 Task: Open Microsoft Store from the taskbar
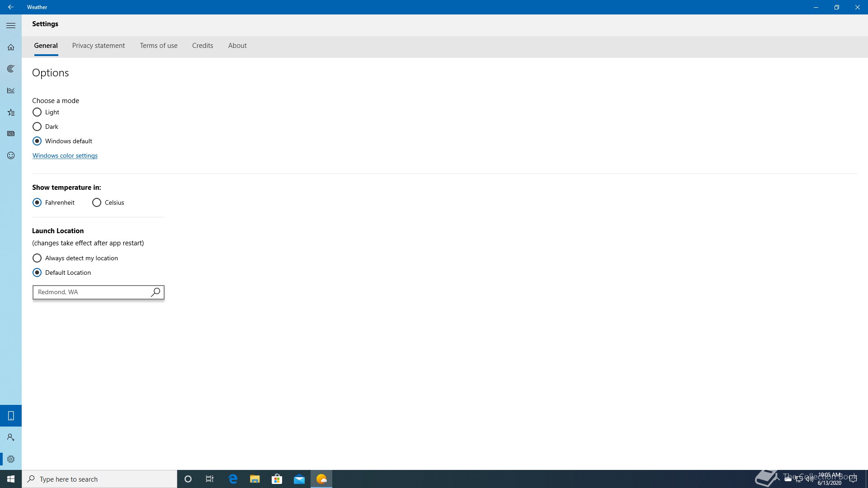coord(277,479)
